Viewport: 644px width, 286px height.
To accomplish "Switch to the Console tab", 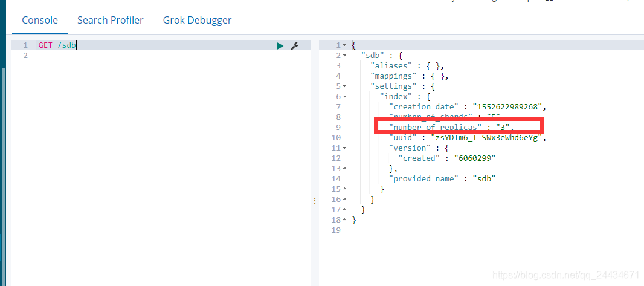I will click(x=40, y=20).
